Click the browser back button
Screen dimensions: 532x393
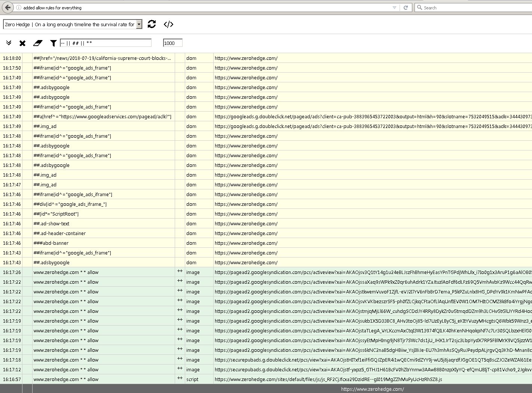point(7,7)
